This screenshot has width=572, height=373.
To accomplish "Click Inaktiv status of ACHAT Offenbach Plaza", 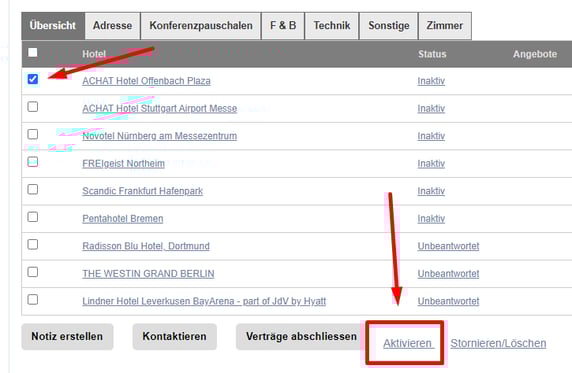I will tap(431, 81).
